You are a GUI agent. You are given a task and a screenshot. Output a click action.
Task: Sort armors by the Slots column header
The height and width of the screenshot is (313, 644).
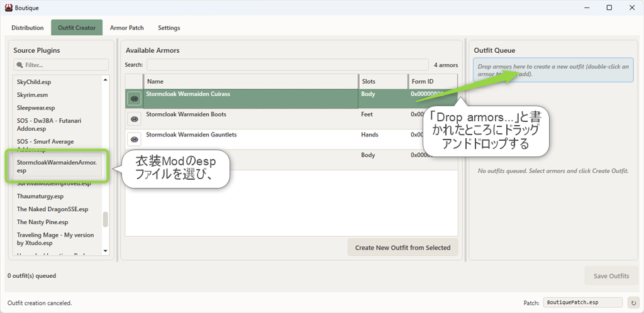click(x=382, y=82)
